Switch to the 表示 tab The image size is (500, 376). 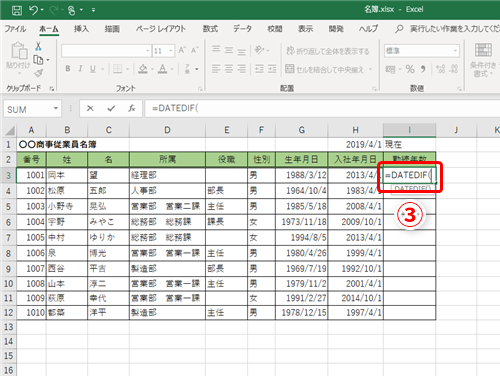(305, 29)
